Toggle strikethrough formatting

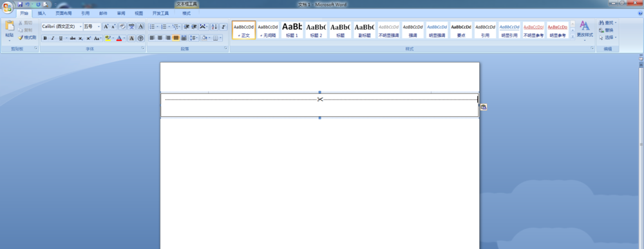[73, 38]
